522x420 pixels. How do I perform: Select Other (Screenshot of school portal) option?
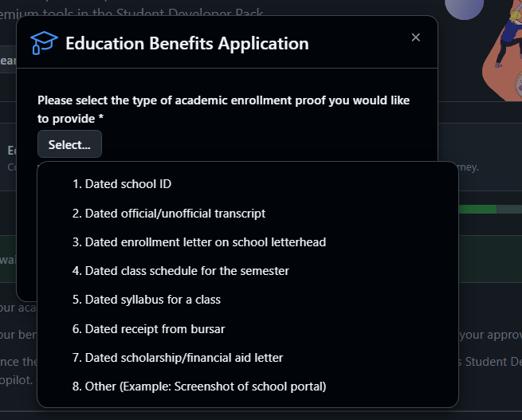click(x=248, y=387)
